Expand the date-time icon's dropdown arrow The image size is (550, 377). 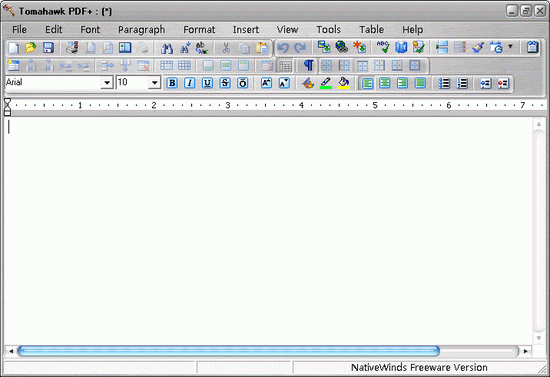click(x=511, y=47)
